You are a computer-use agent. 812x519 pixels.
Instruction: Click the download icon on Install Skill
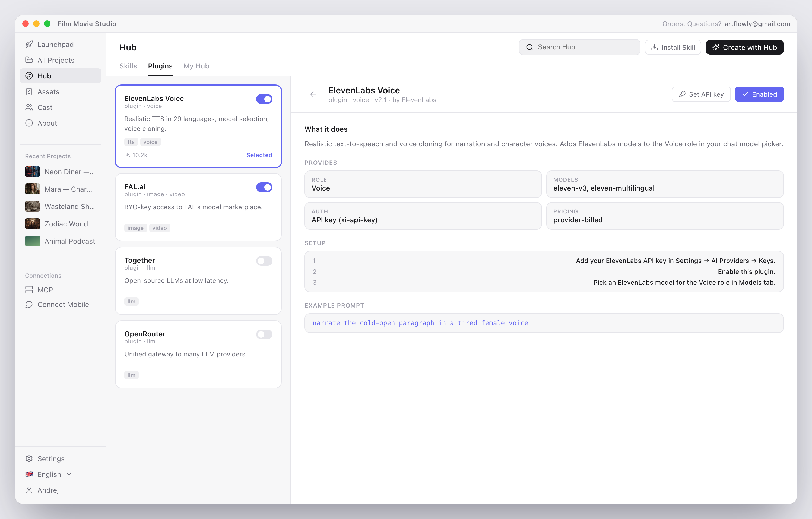click(655, 47)
